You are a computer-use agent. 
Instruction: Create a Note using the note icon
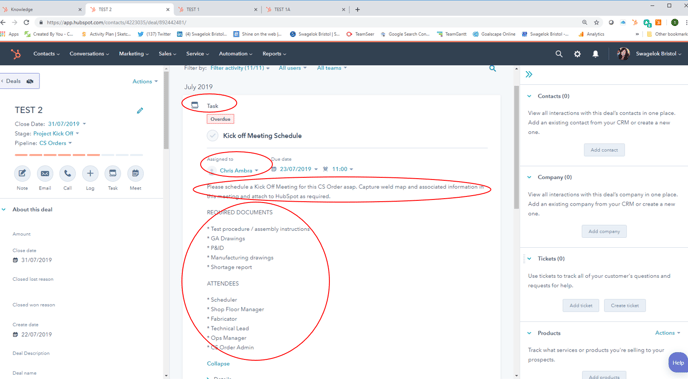pyautogui.click(x=22, y=174)
